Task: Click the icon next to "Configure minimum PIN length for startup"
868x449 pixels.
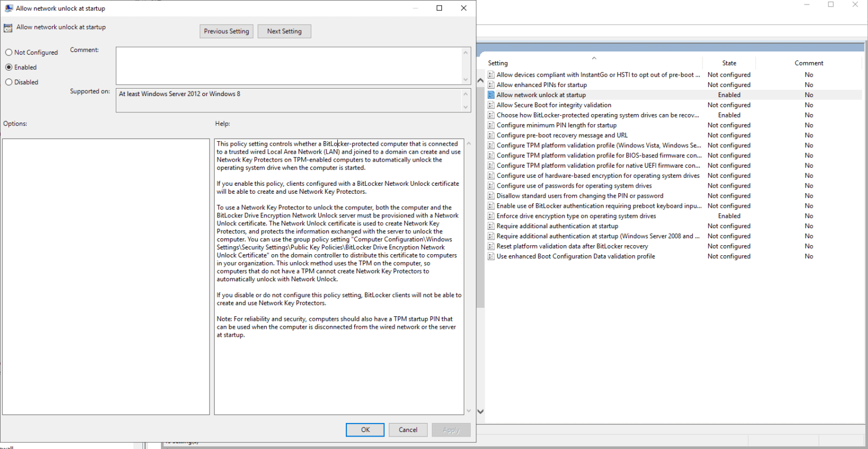Action: (491, 125)
